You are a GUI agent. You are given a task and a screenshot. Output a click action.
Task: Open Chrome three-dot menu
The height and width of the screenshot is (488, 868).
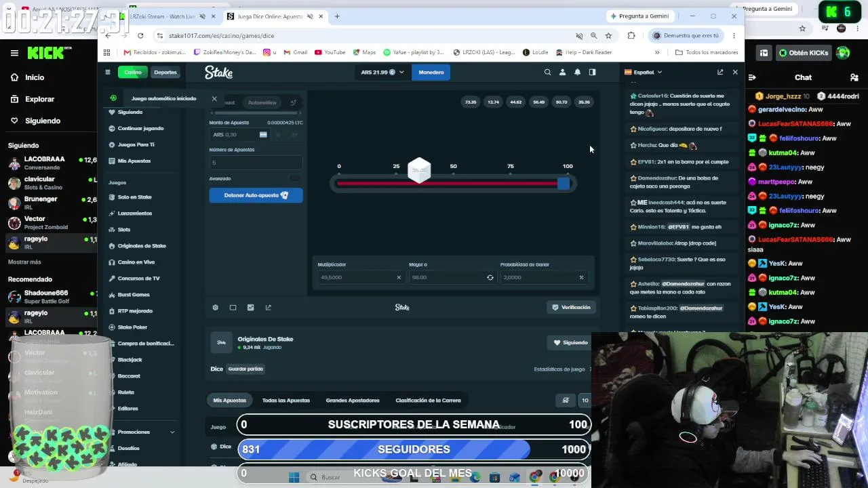[734, 35]
